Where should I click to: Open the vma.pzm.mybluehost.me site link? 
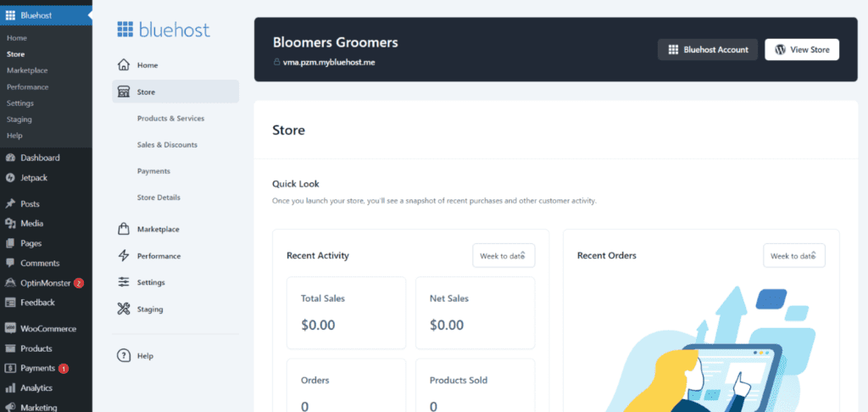coord(329,63)
